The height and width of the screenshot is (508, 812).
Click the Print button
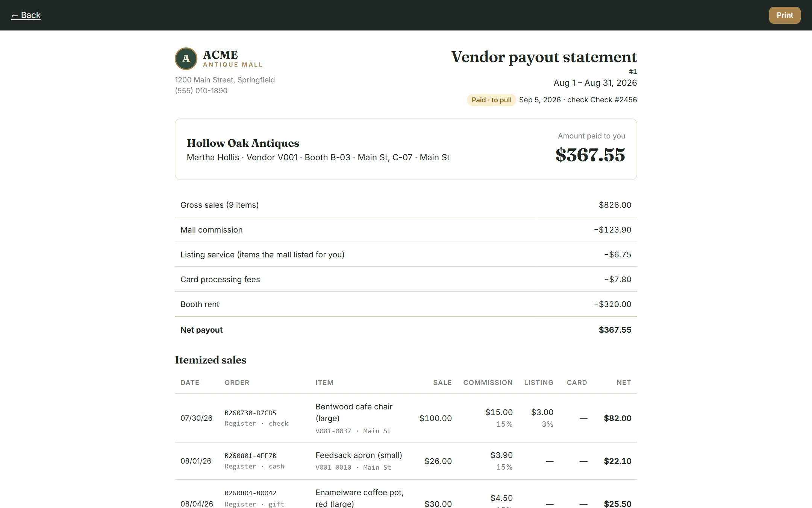[785, 15]
